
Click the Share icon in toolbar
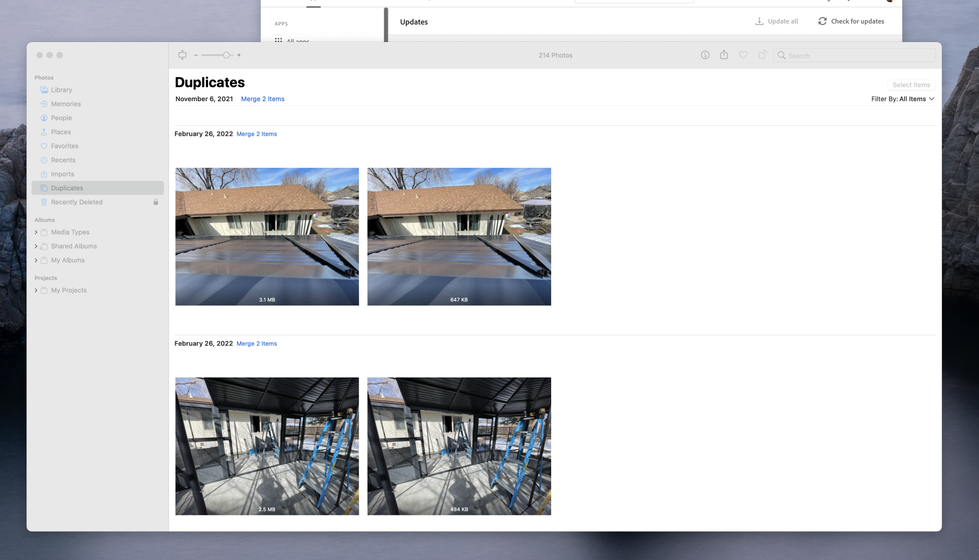724,55
